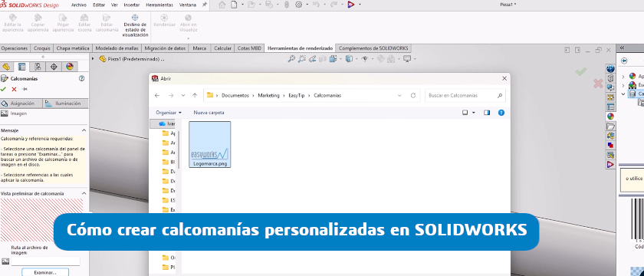
Task: Click Nueva carpeta in Abrir dialog
Action: [209, 113]
